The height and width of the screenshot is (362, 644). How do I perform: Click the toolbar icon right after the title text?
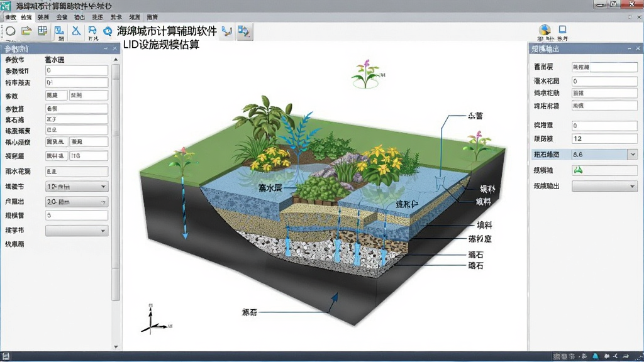[226, 31]
